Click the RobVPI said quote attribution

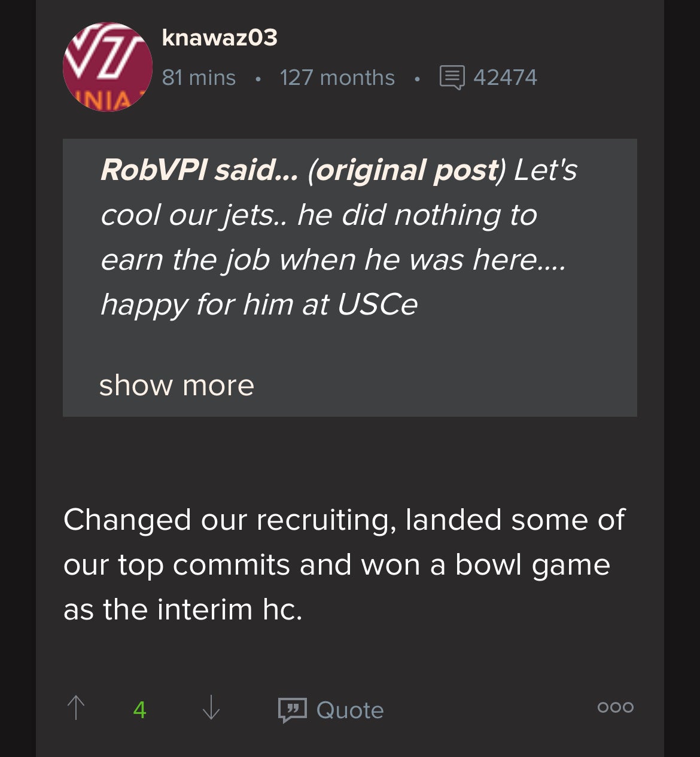pos(199,170)
